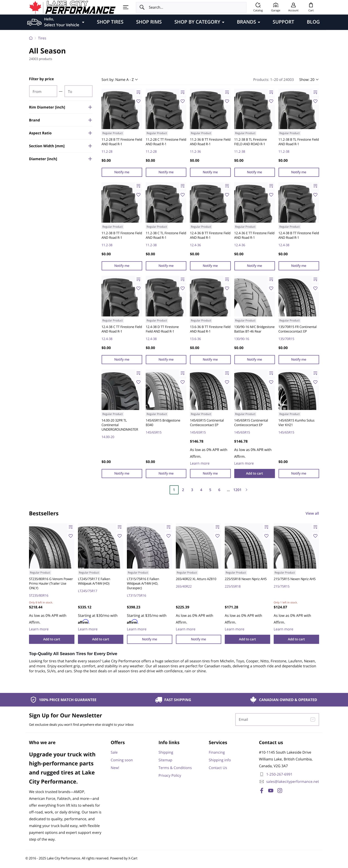Open the Sort by Name A-Z dropdown
Screen dimensions: 348x868
[x=120, y=80]
